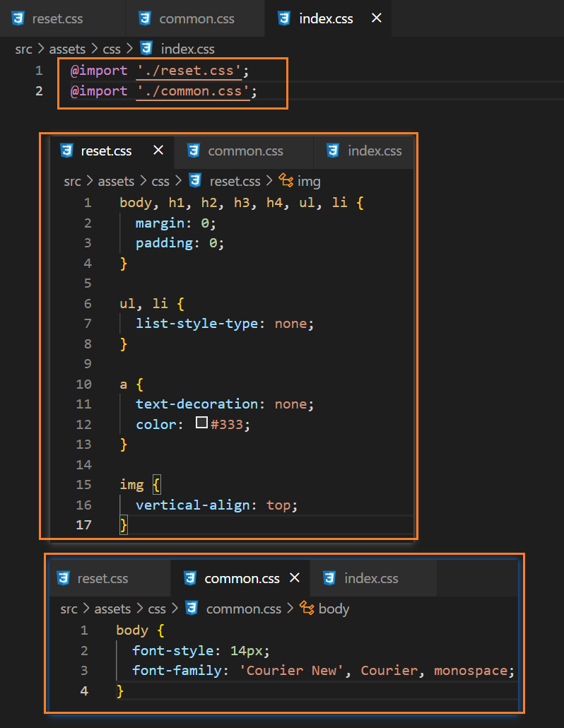Click reset.css breadcrumb file name
564x728 pixels.
coord(235,182)
